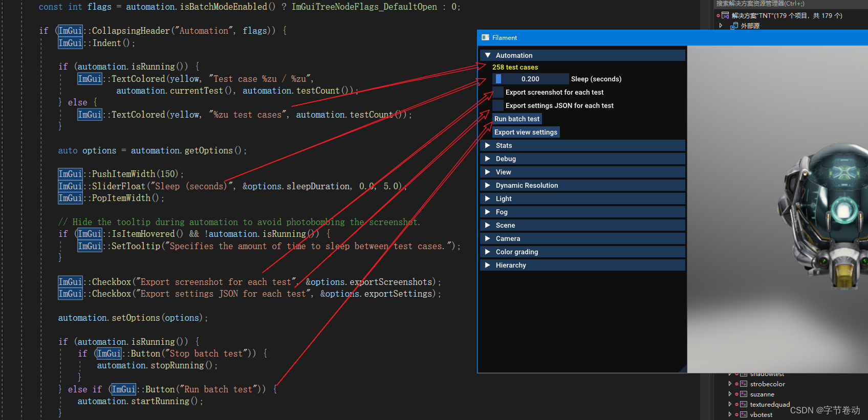868x420 pixels.
Task: Click IsItemHovered in the code
Action: tap(143, 234)
